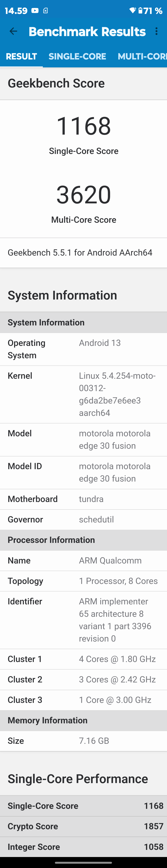This screenshot has width=167, height=868.
Task: Select the Kernel information row
Action: click(83, 394)
